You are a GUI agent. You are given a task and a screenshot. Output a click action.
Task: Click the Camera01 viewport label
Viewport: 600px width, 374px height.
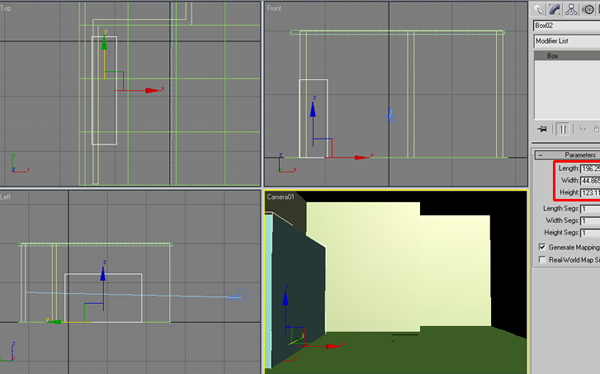(280, 197)
